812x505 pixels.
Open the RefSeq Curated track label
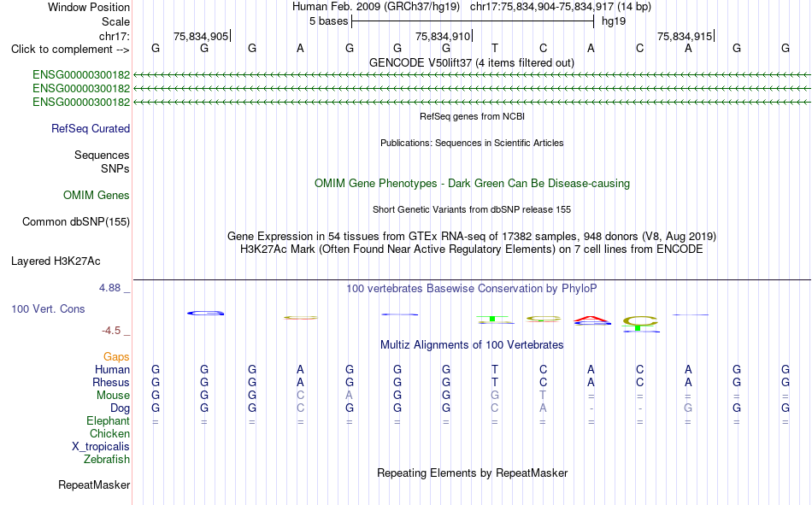coord(90,128)
